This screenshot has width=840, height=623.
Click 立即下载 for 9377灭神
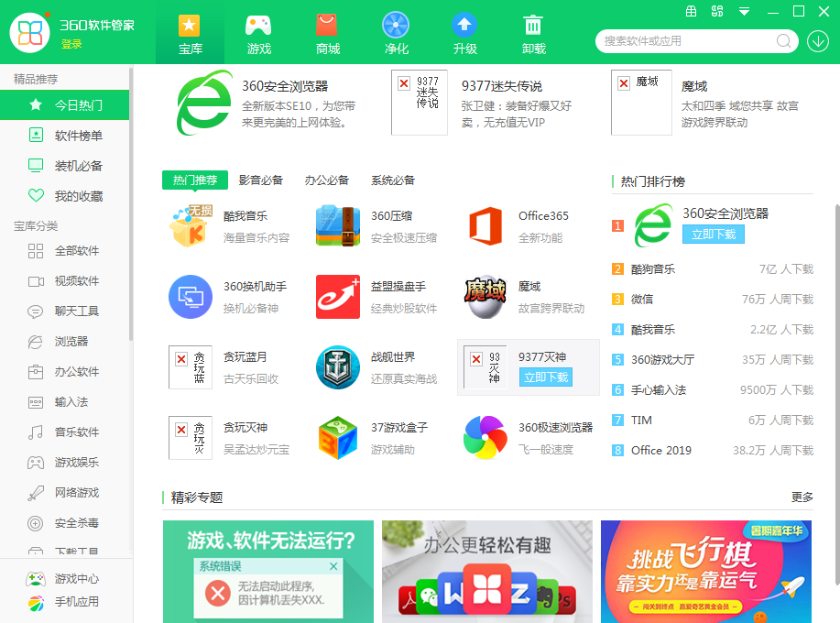[x=546, y=377]
